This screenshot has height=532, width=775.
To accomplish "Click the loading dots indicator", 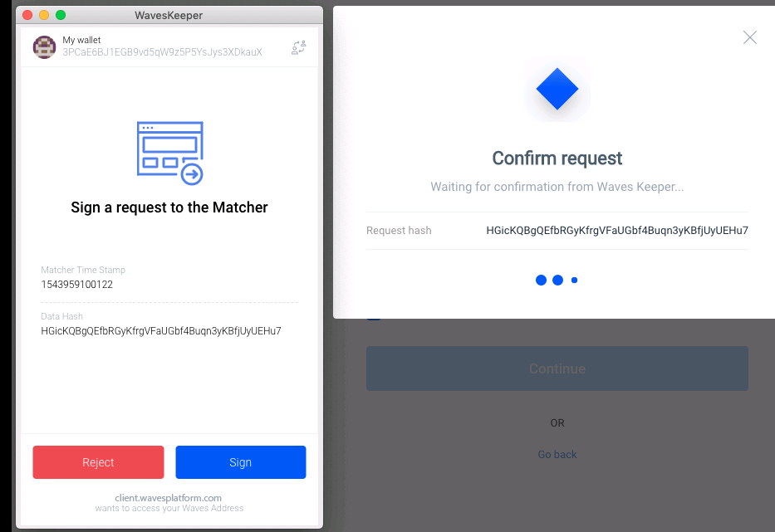I will point(557,280).
